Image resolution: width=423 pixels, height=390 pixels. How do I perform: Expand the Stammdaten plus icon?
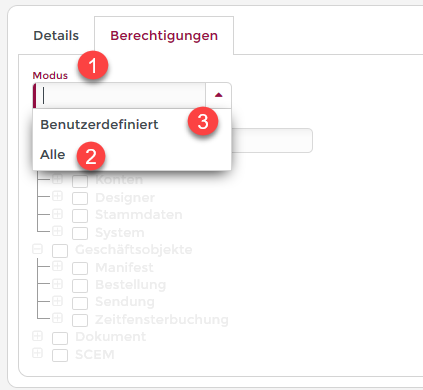click(57, 213)
